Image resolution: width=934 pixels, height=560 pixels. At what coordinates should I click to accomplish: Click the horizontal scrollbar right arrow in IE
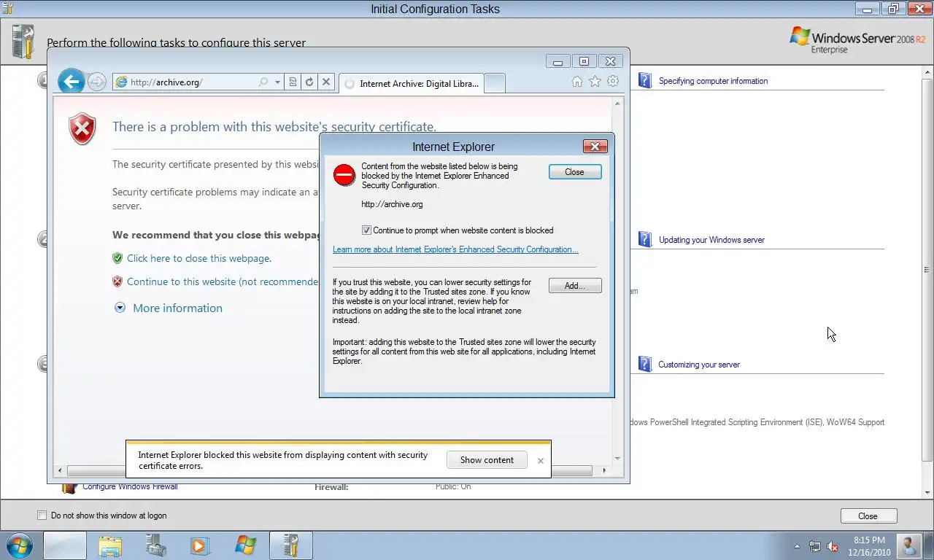(x=604, y=470)
